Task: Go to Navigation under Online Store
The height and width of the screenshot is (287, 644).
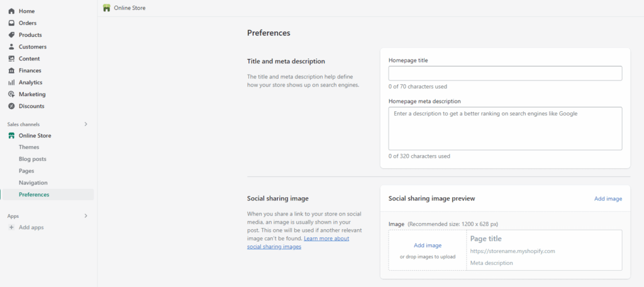Action: pyautogui.click(x=33, y=183)
